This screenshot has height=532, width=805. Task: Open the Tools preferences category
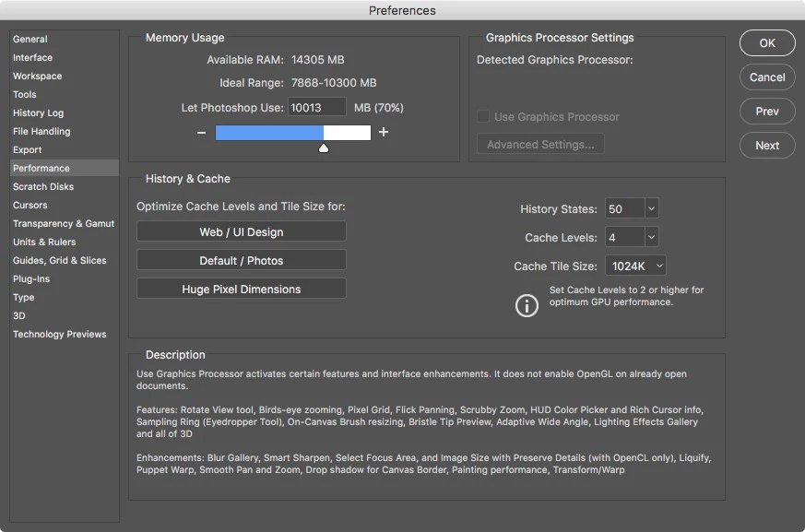point(65,94)
